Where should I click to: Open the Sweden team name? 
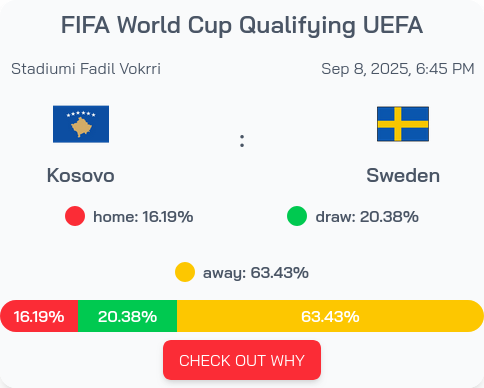[x=403, y=175]
